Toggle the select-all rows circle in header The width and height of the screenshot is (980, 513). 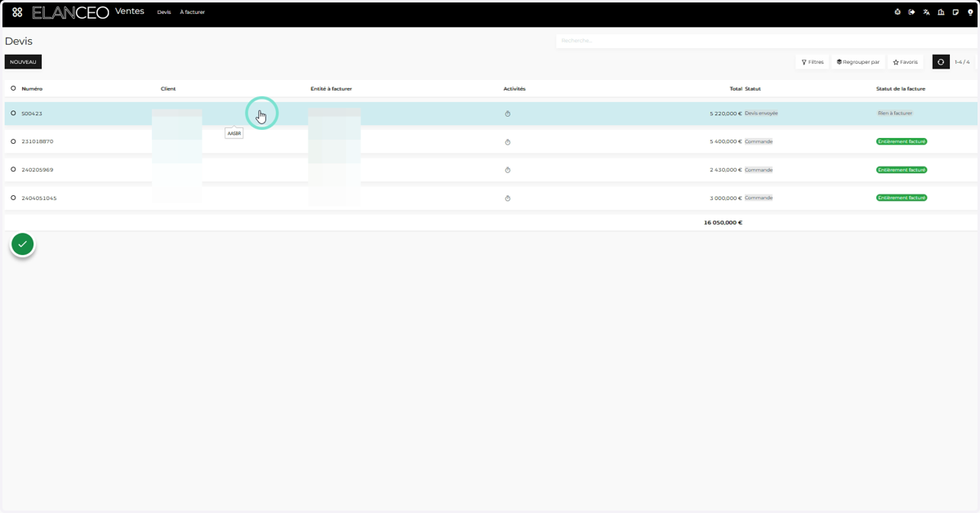pyautogui.click(x=13, y=88)
